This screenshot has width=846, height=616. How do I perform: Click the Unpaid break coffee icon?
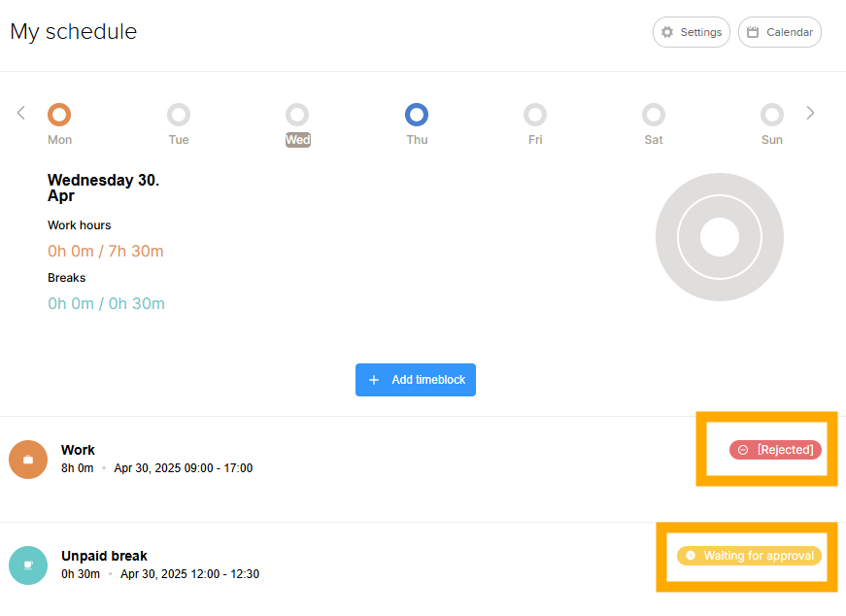tap(28, 565)
